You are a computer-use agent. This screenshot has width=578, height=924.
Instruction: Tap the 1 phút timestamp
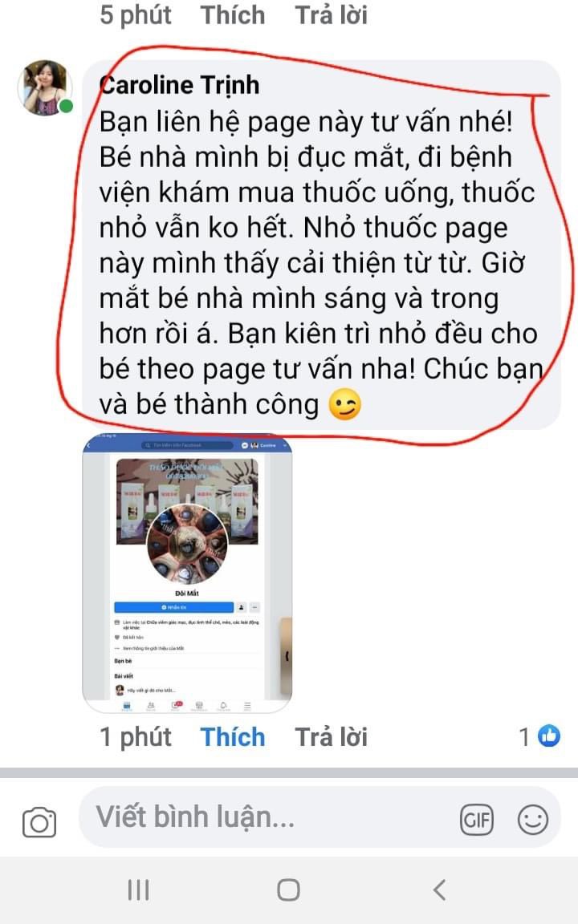coord(136,737)
